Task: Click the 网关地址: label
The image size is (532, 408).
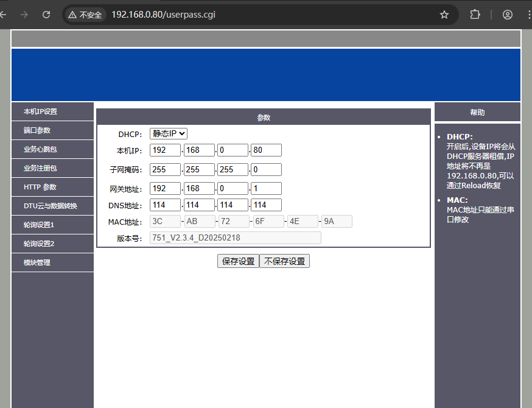Action: 125,189
